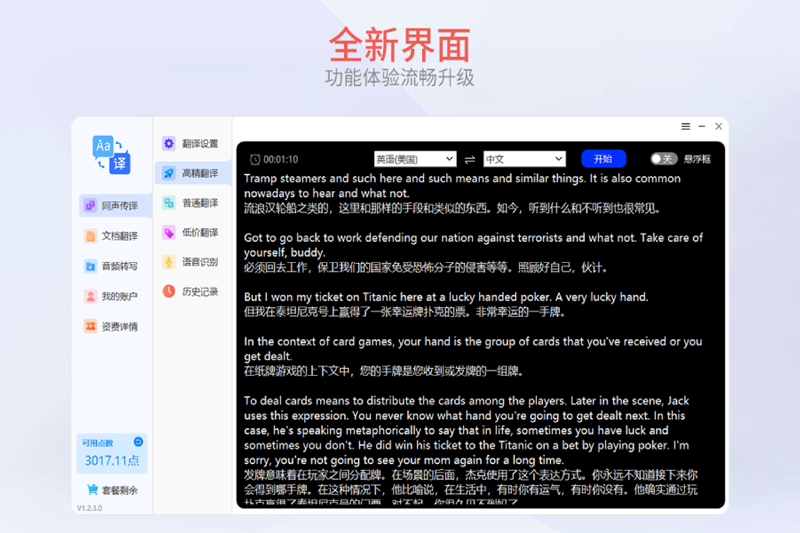Click the 我的账户 account icon

(x=91, y=296)
